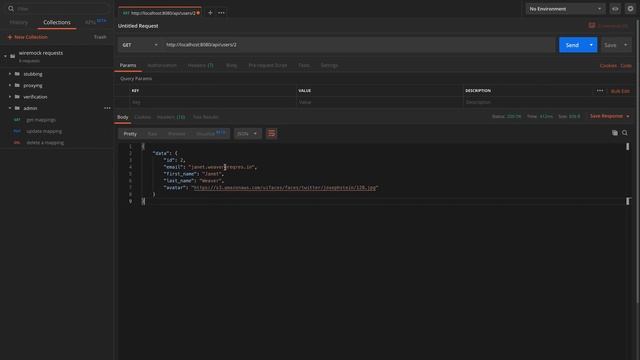Search within response body icon
The height and width of the screenshot is (360, 640).
point(625,133)
